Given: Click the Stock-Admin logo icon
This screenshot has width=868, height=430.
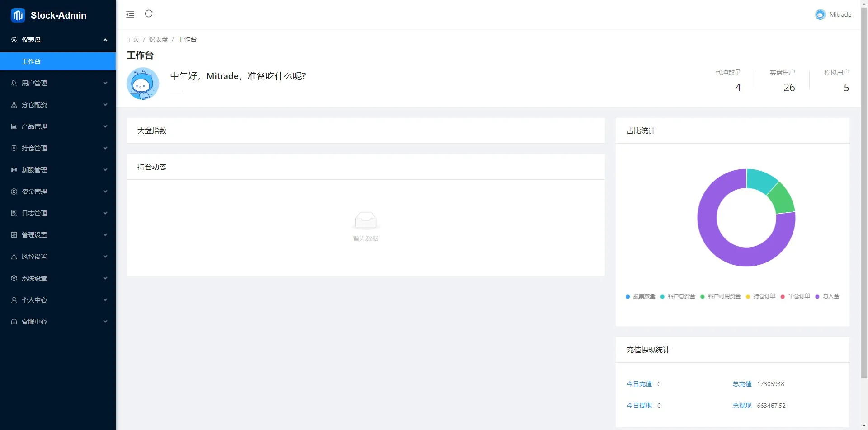Looking at the screenshot, I should (x=18, y=15).
